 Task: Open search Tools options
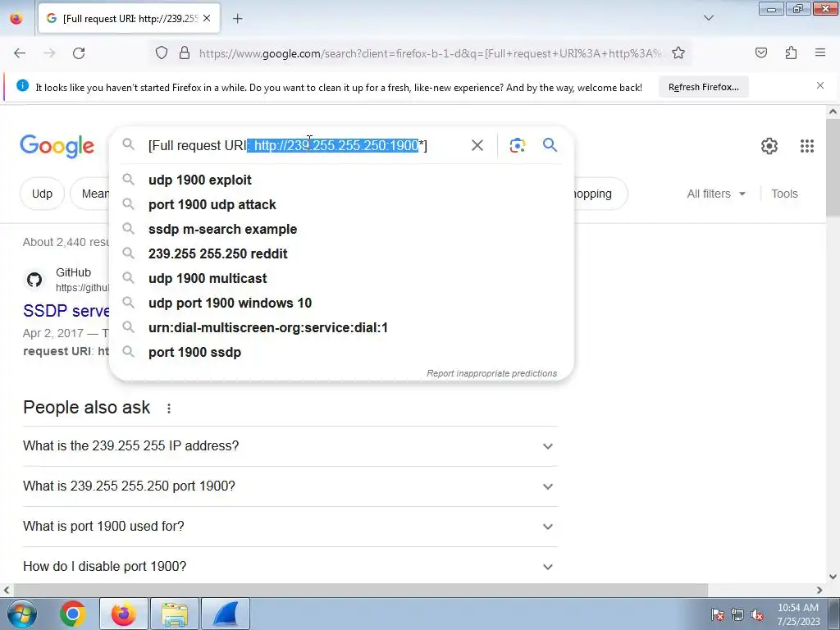(x=784, y=194)
